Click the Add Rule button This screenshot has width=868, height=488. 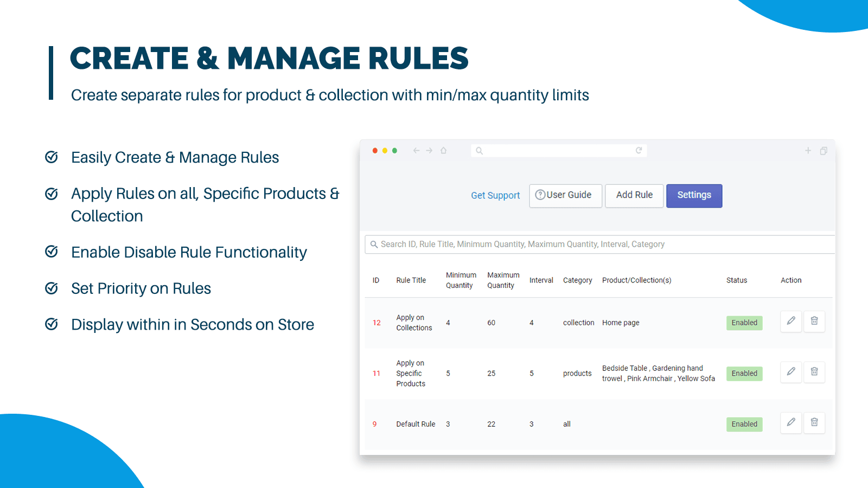pos(634,196)
